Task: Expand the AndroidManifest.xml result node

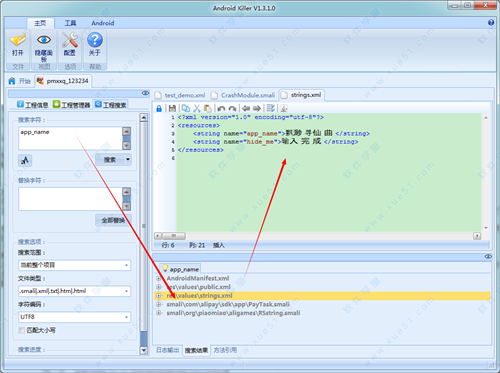Action: click(x=159, y=278)
